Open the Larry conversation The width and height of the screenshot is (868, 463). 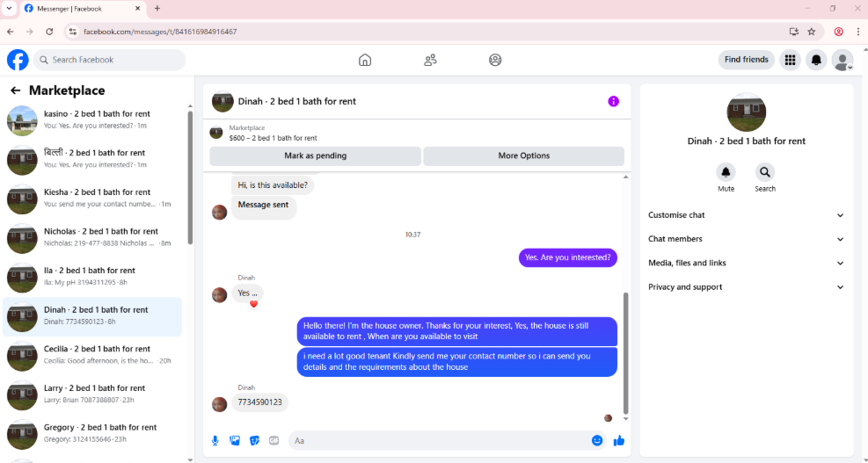93,395
